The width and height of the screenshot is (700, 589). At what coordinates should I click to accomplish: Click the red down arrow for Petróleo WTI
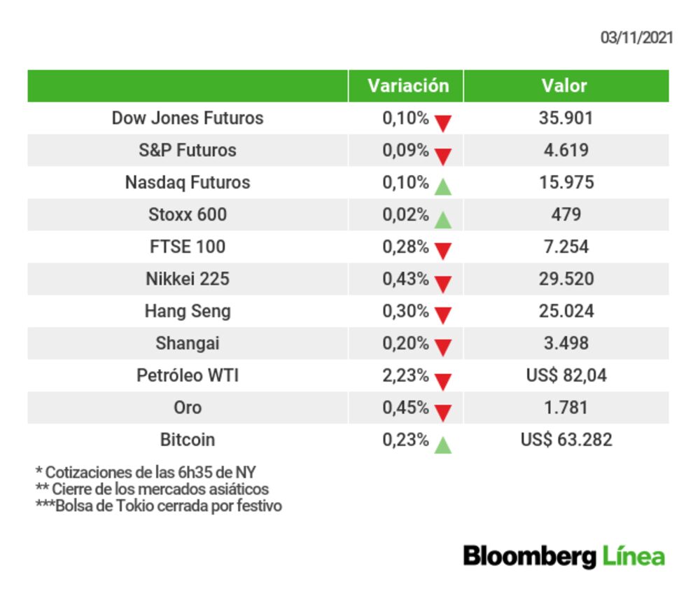442,381
